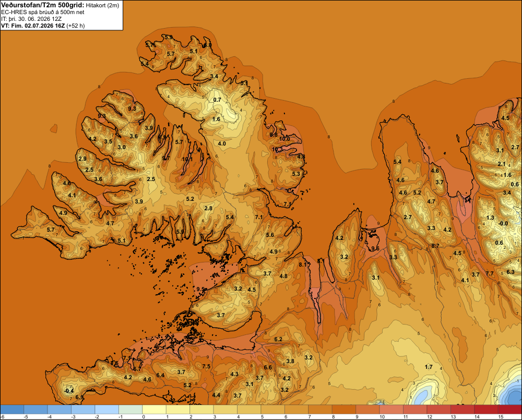
Task: Select the 10.1 temperature label in the fjord
Action: click(187, 160)
